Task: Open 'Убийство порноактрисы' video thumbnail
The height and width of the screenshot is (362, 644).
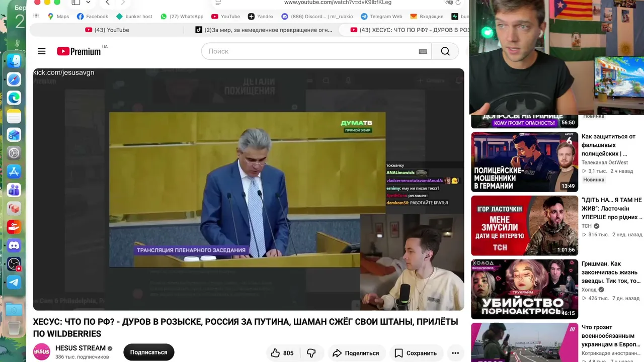Action: [524, 289]
